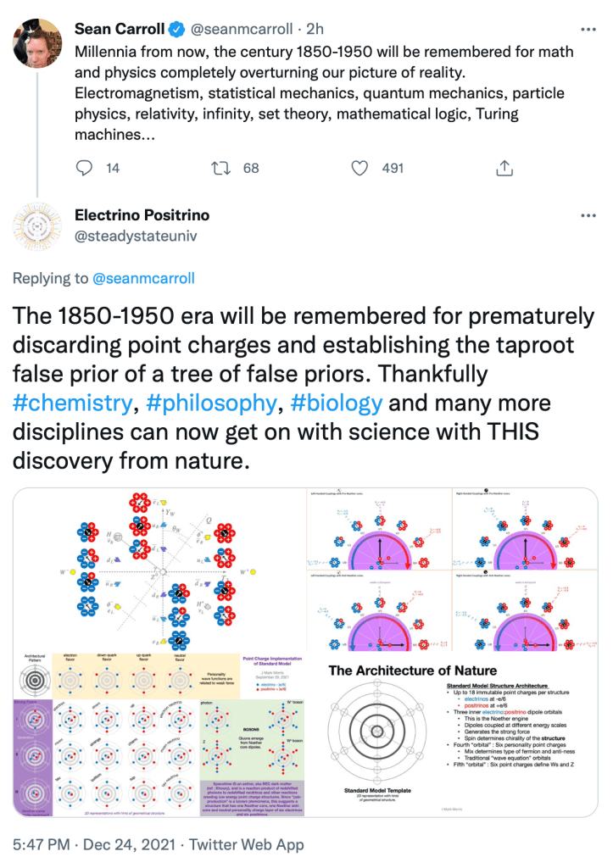This screenshot has height=868, width=613.
Task: Open more options on Electrino Positrino's tweet
Action: (x=587, y=216)
